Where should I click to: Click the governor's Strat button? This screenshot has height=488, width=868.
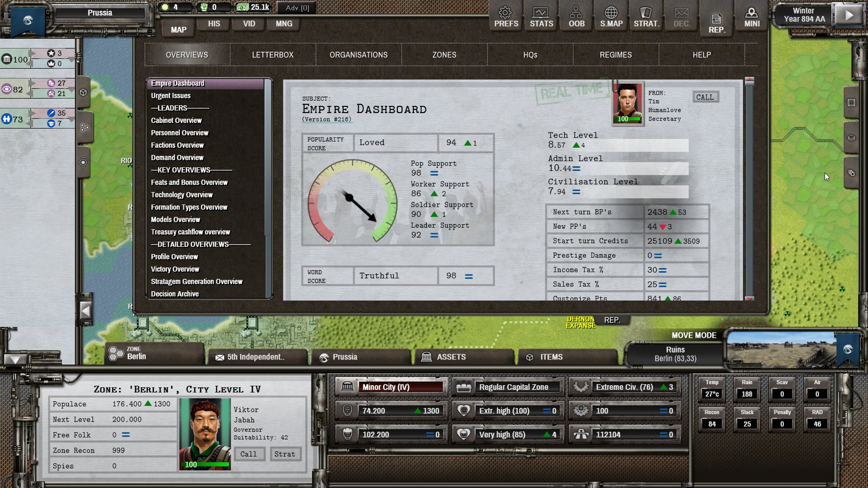click(x=284, y=454)
